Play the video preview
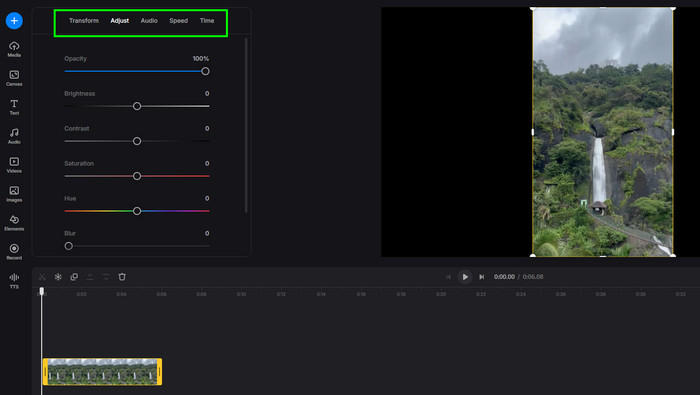This screenshot has width=700, height=395. [465, 277]
